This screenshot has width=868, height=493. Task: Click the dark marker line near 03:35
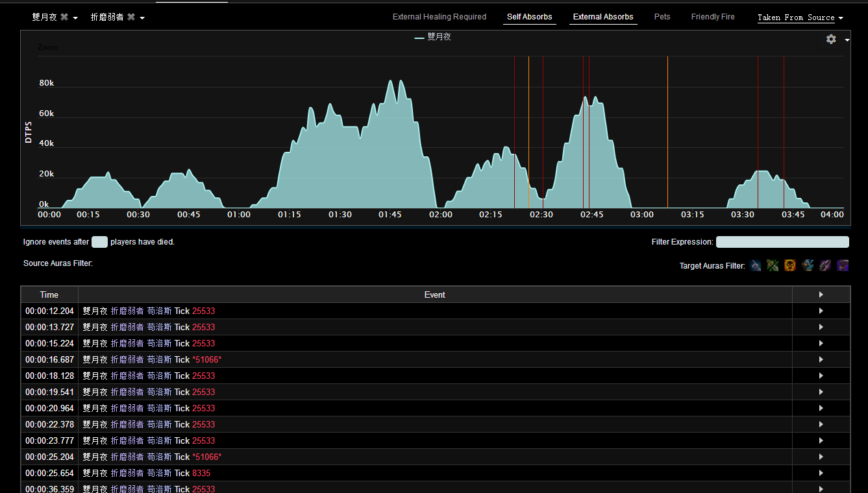[x=758, y=132]
